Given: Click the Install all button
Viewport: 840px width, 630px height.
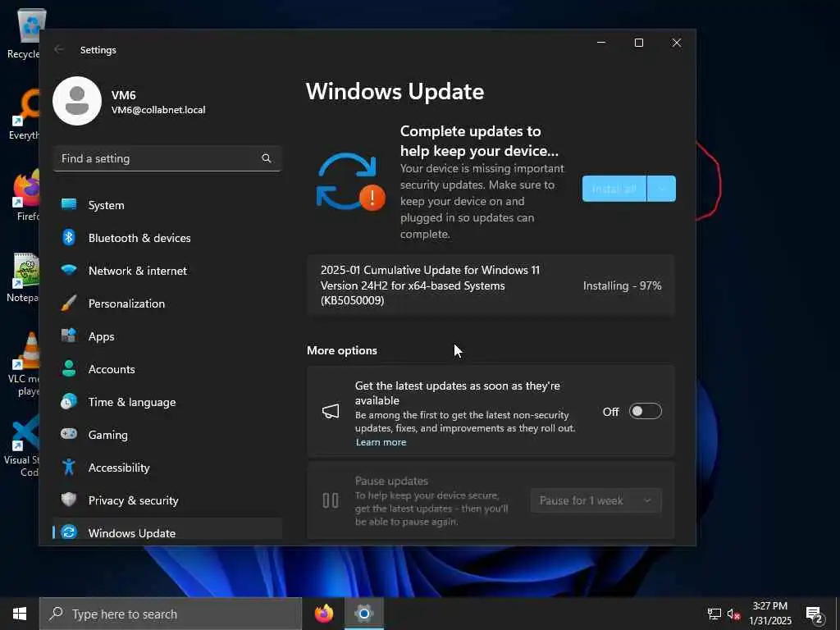Looking at the screenshot, I should pos(614,189).
